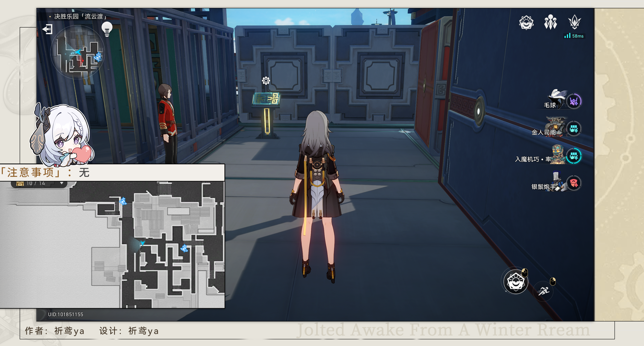Click the blue anchor icon on the minimap
The width and height of the screenshot is (644, 346).
coord(98,57)
